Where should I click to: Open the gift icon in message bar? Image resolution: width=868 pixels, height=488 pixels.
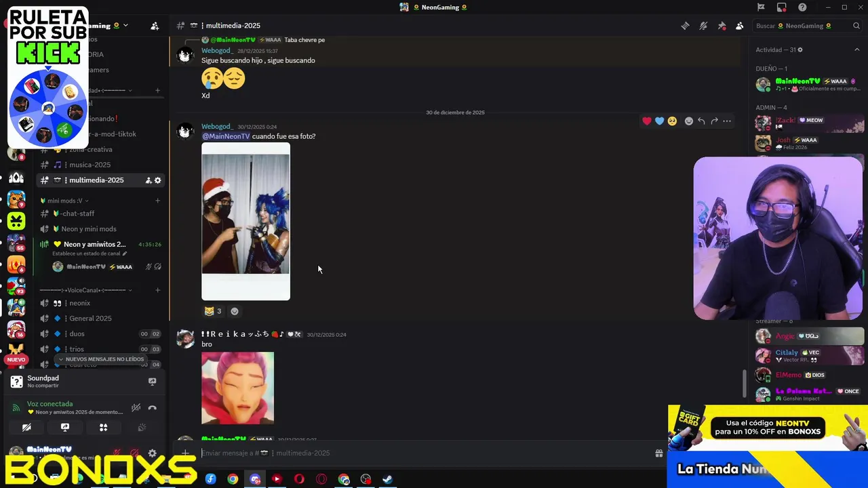coord(658,453)
